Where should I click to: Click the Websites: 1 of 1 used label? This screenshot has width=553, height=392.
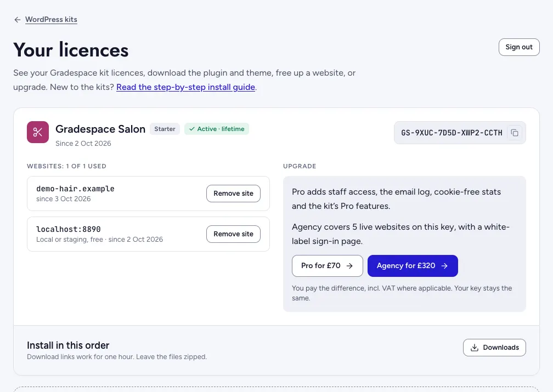[x=66, y=166]
